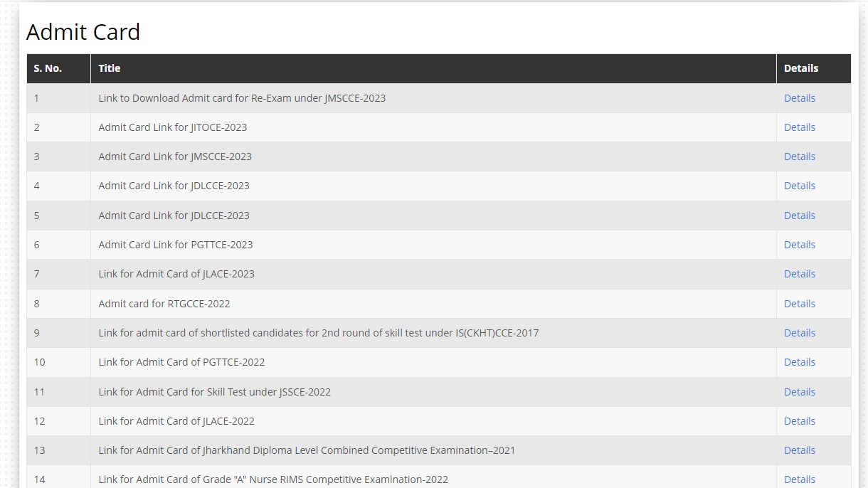Open Details for JSSCE-2022 Skill Test
Viewport: 868px width, 488px height.
tap(799, 392)
